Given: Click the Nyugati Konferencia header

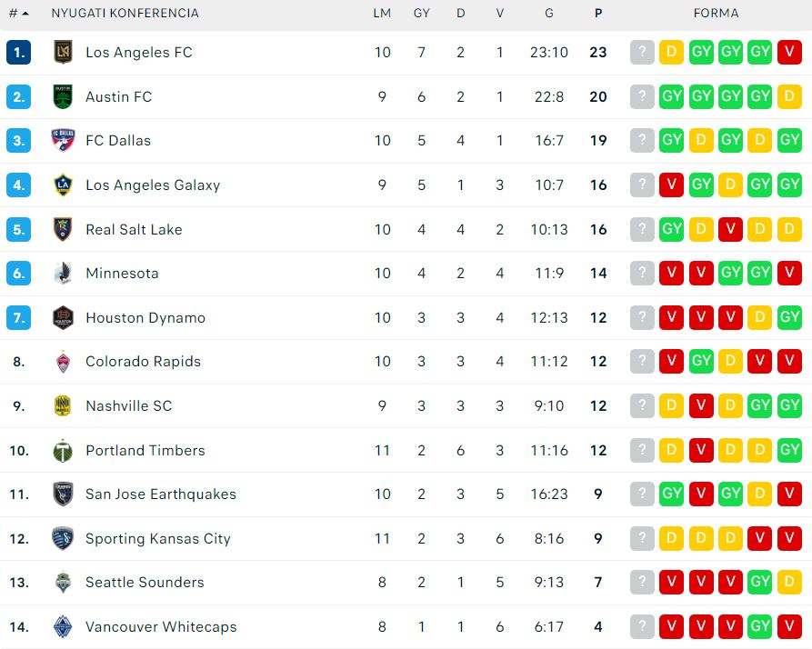Looking at the screenshot, I should 125,13.
